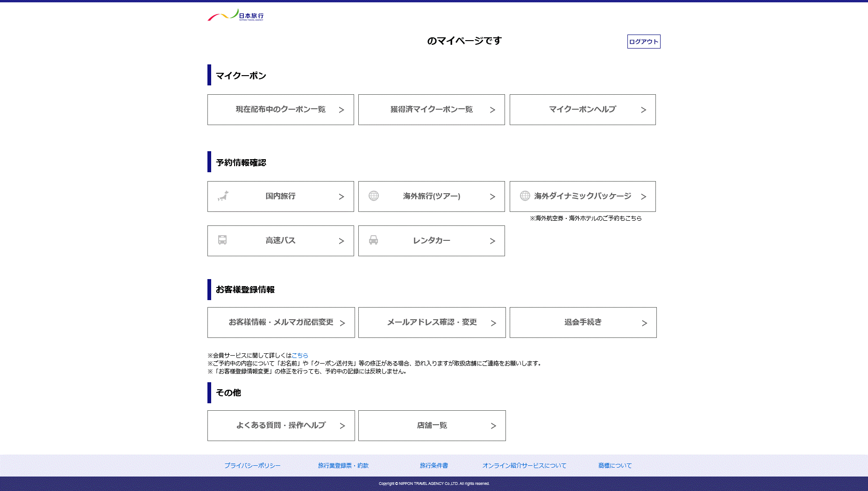This screenshot has height=491, width=868.
Task: Select メールアドレス確認・変更
Action: pyautogui.click(x=432, y=323)
